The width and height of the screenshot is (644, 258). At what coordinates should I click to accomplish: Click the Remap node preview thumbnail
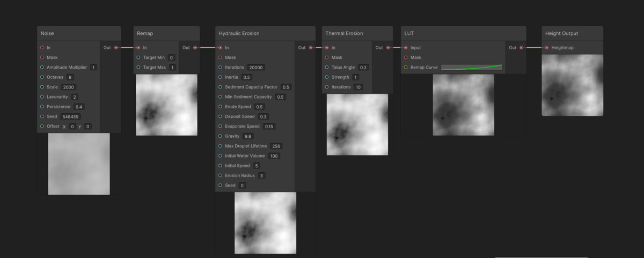pyautogui.click(x=166, y=105)
